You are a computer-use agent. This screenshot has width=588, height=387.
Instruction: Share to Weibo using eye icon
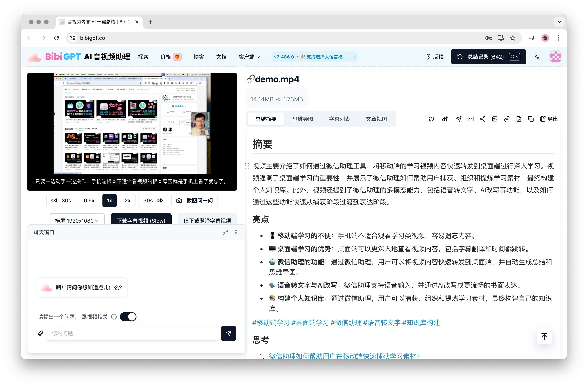pos(445,119)
